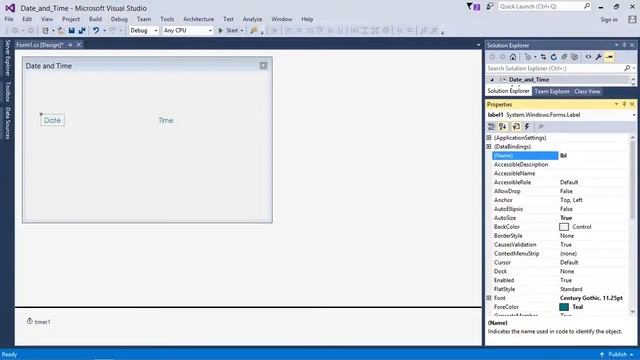This screenshot has height=360, width=640.
Task: Expand the (ApplicationSettings) property
Action: coord(489,138)
